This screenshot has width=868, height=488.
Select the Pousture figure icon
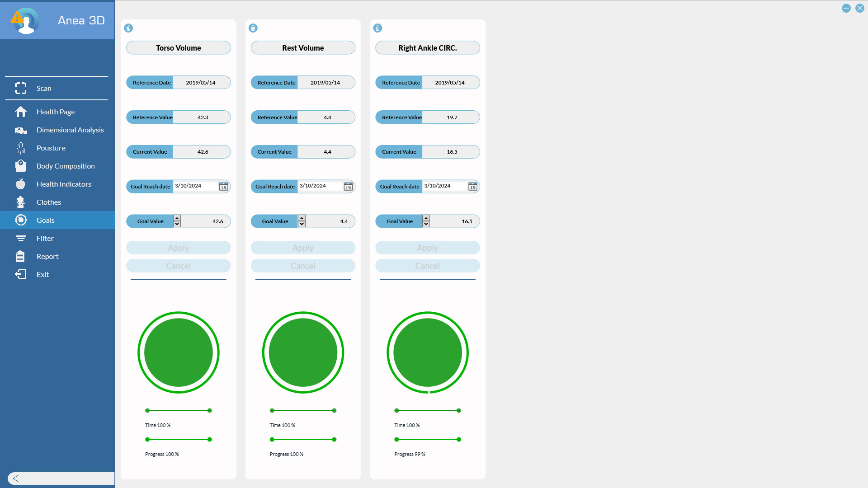(20, 148)
